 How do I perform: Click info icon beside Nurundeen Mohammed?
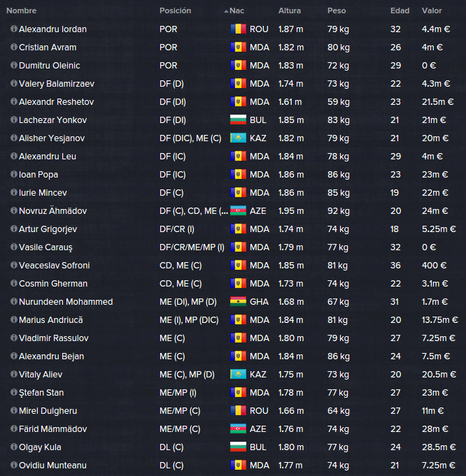pos(14,301)
